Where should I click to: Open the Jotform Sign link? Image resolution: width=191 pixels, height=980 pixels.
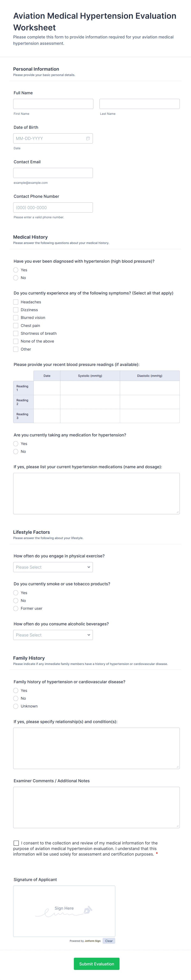click(92, 941)
